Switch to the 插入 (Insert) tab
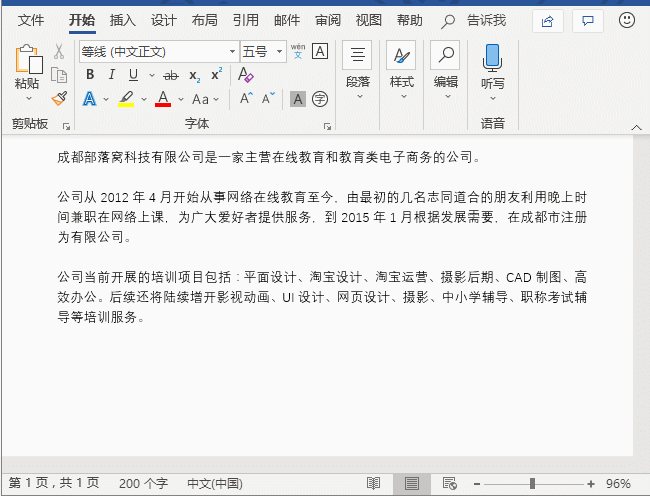650x496 pixels. pos(122,20)
